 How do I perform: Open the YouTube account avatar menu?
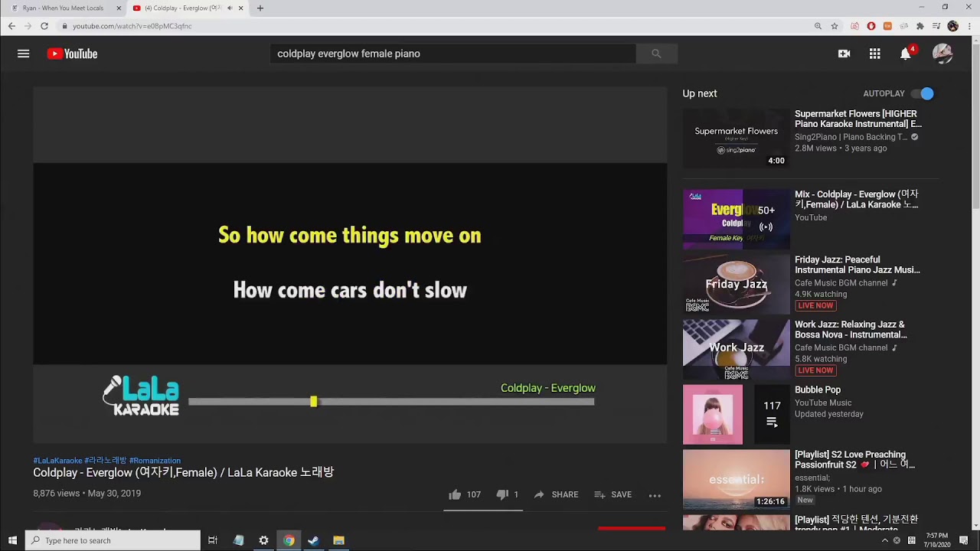pyautogui.click(x=942, y=54)
